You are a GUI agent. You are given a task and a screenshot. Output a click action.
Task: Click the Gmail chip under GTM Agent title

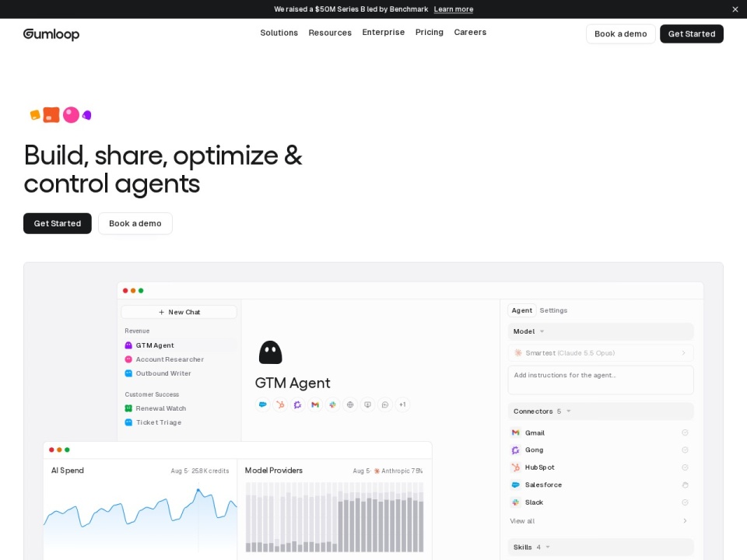[x=315, y=404]
